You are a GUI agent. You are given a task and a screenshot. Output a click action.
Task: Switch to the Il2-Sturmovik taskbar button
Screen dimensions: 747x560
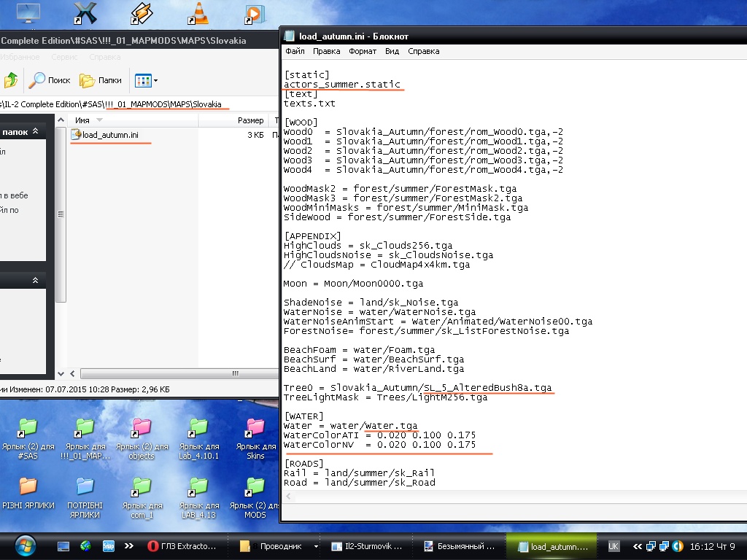(x=364, y=545)
